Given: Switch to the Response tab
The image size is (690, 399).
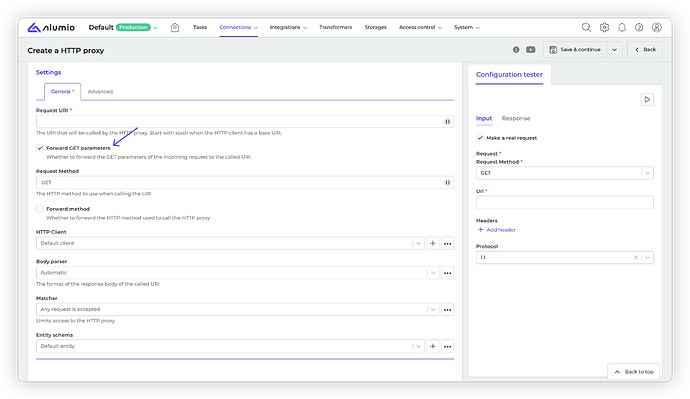Looking at the screenshot, I should [x=516, y=118].
